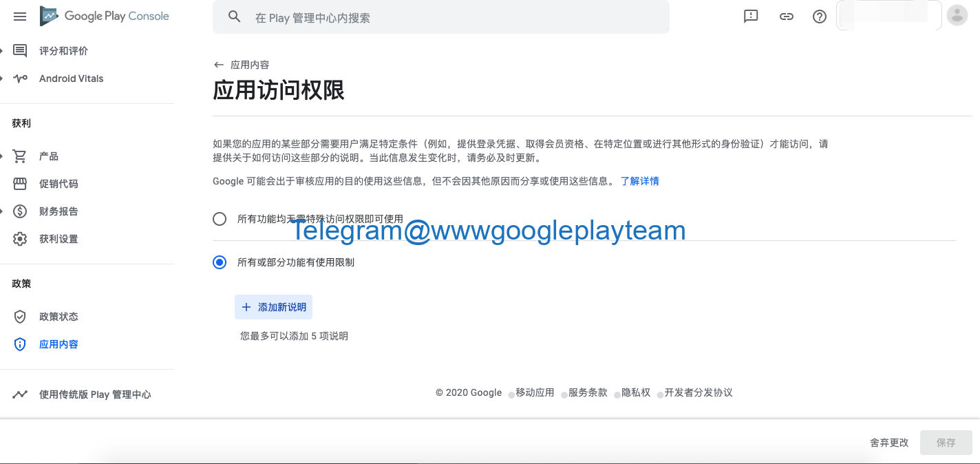Click the © 2020 Google text
This screenshot has height=464, width=980.
[x=469, y=392]
